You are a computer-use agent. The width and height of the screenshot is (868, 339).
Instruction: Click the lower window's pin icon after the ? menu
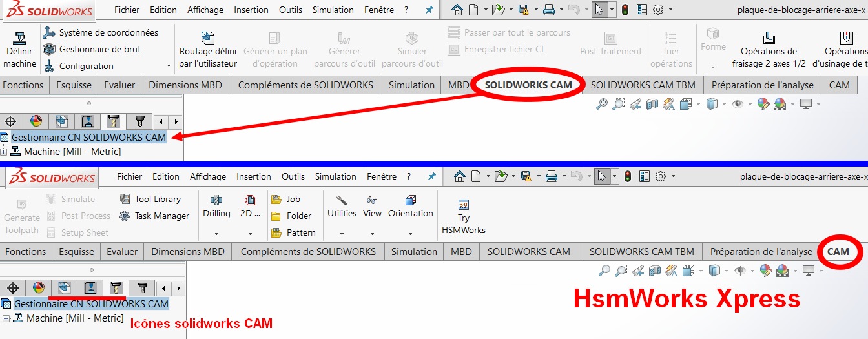(431, 176)
